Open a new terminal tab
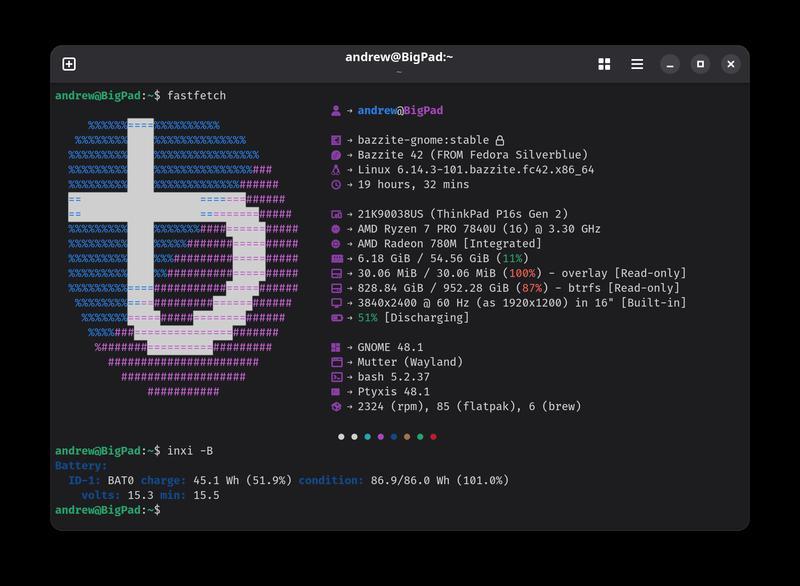This screenshot has height=586, width=800. pyautogui.click(x=69, y=64)
